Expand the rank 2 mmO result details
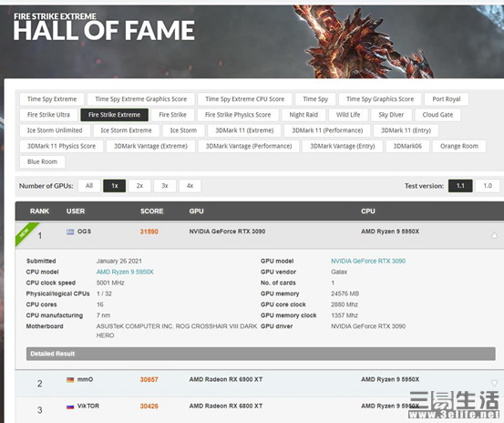Image resolution: width=504 pixels, height=423 pixels. pyautogui.click(x=494, y=383)
